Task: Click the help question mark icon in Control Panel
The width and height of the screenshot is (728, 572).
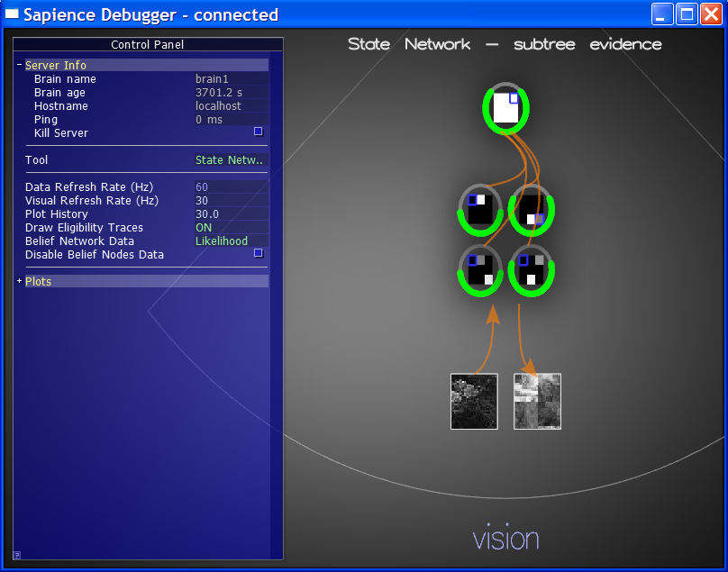Action: tap(17, 555)
